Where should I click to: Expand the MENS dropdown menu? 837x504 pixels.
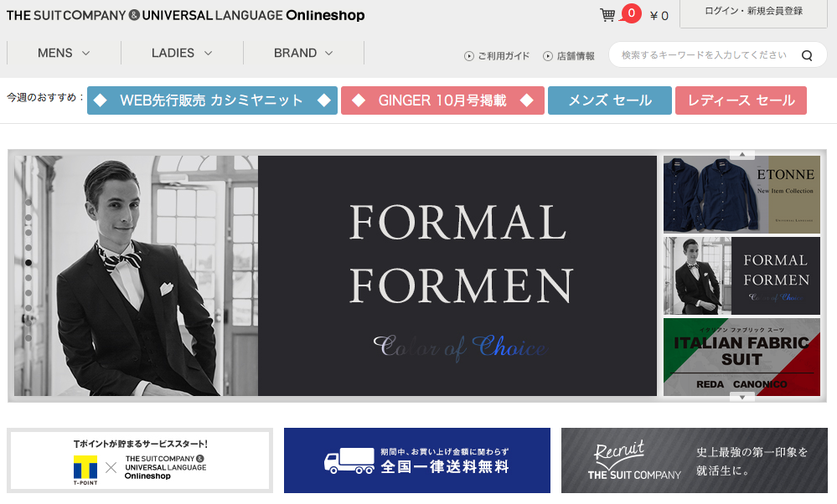[x=64, y=53]
